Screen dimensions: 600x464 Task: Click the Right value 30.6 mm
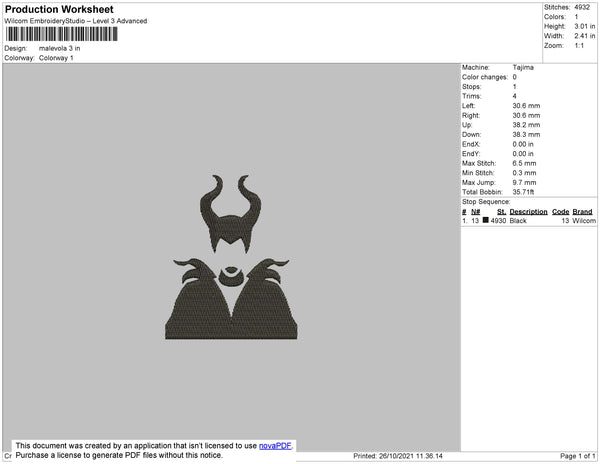click(x=526, y=115)
